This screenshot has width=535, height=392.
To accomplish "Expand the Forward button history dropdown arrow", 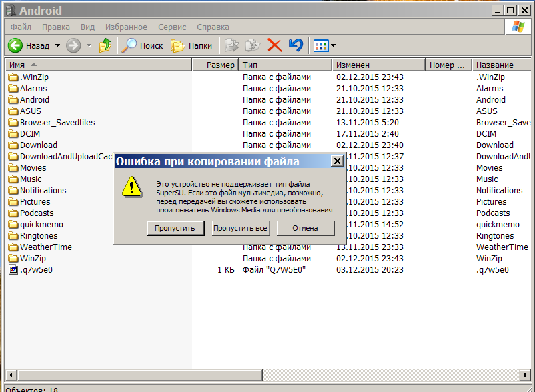I will pyautogui.click(x=89, y=45).
